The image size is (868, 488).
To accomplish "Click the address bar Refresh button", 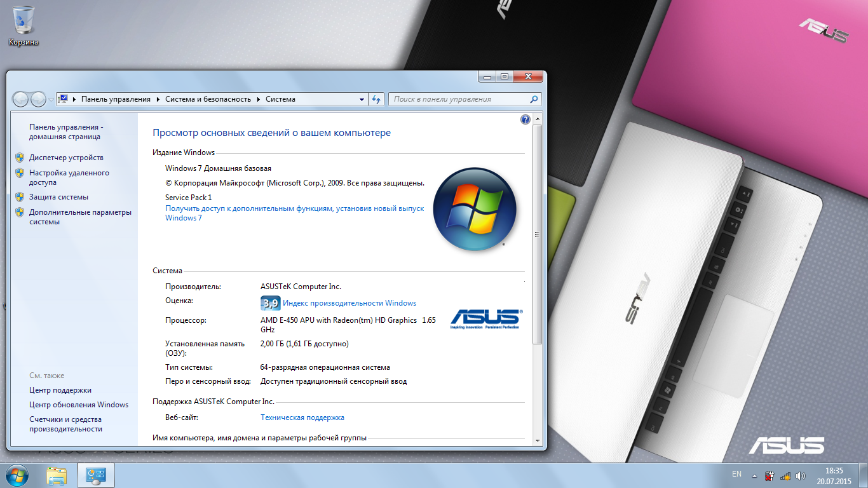I will 376,99.
